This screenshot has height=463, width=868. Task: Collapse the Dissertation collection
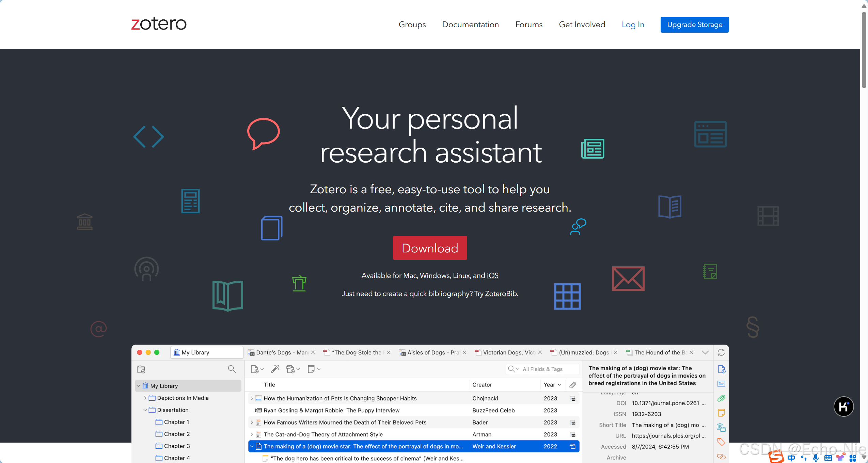(145, 410)
